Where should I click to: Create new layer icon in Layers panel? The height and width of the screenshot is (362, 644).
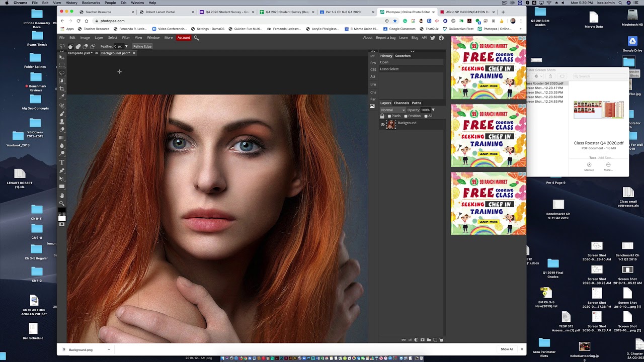(x=435, y=340)
